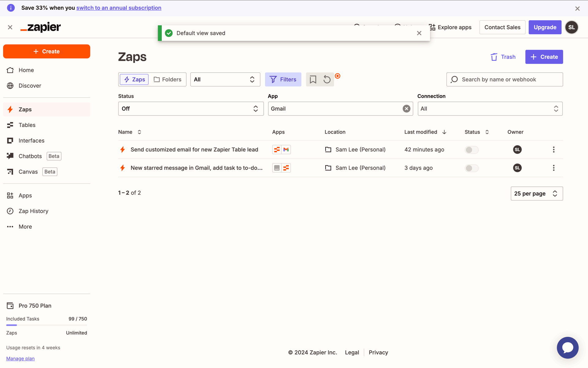The height and width of the screenshot is (368, 588).
Task: Select Zaps in the sidebar
Action: [47, 109]
